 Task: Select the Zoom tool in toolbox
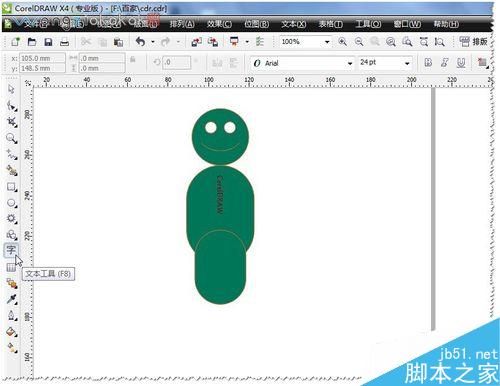pyautogui.click(x=12, y=138)
